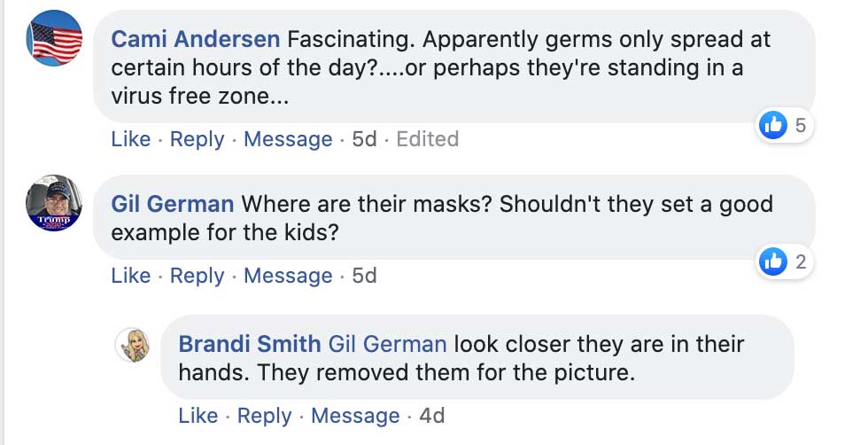Click the Gil German mention in Brandi's reply
This screenshot has width=868, height=445.
tap(387, 344)
